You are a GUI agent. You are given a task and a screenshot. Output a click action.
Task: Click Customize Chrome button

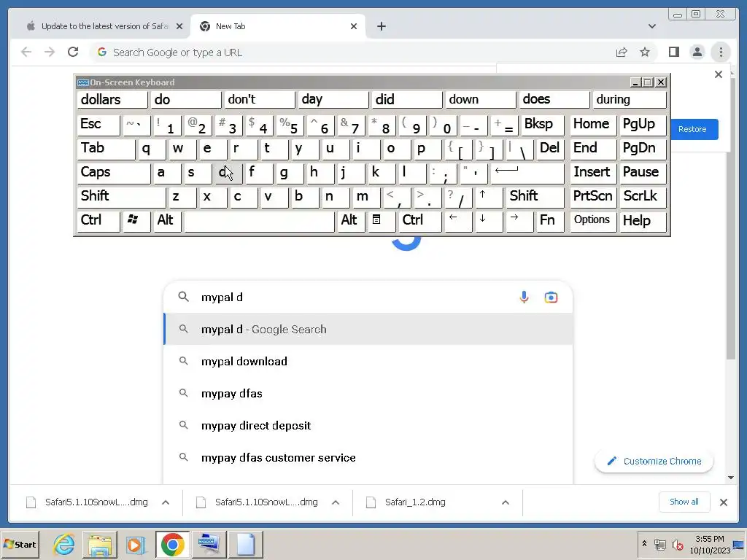(654, 461)
